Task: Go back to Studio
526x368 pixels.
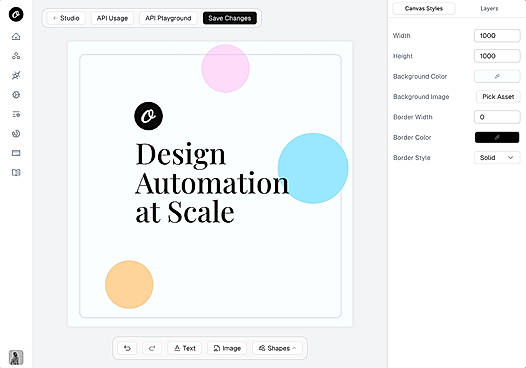Action: [66, 18]
